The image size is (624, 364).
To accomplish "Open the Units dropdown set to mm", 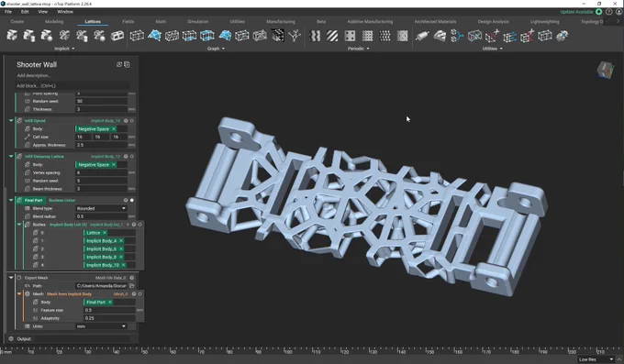I will [101, 326].
